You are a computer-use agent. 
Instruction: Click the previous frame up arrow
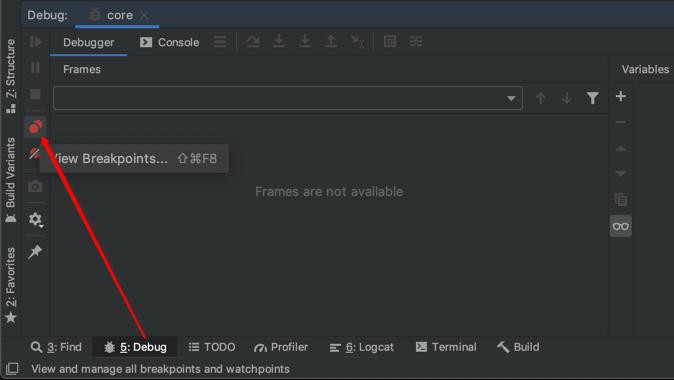(541, 98)
